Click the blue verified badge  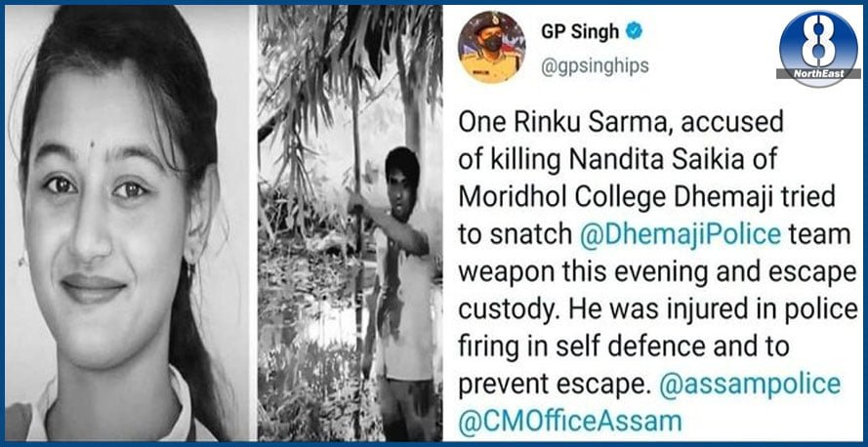(x=634, y=32)
